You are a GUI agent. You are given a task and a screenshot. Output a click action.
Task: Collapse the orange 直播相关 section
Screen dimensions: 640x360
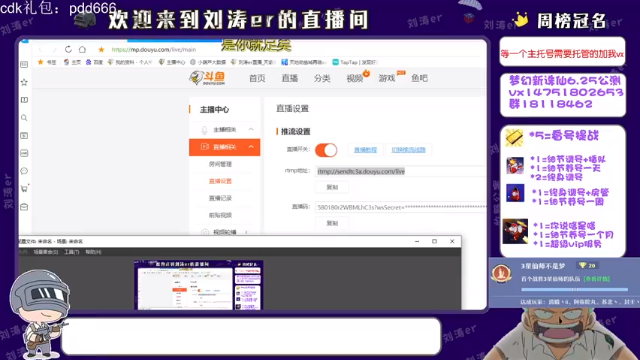coord(224,147)
